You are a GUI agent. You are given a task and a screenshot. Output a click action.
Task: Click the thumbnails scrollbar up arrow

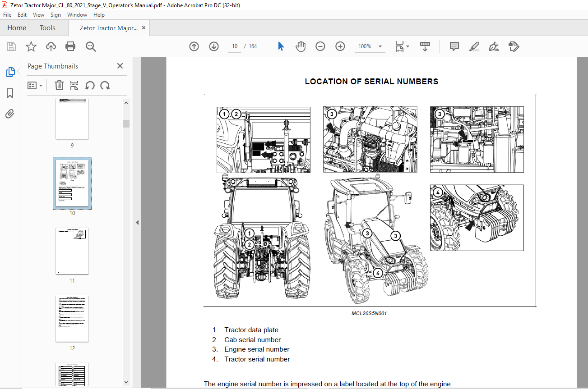126,103
